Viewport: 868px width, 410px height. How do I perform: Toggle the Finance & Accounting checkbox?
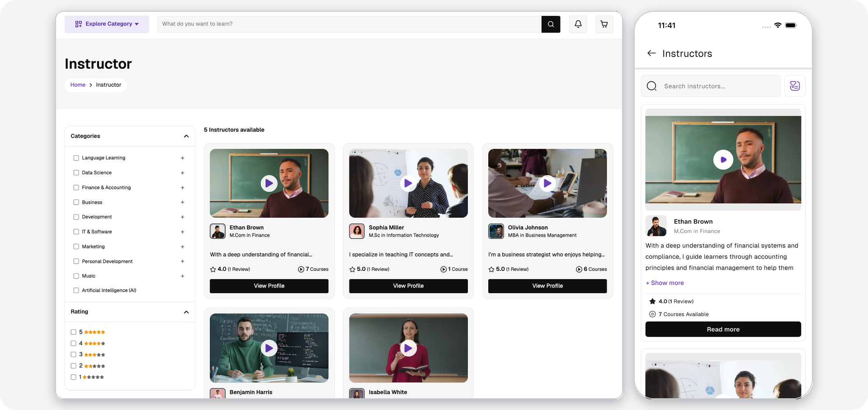click(76, 187)
